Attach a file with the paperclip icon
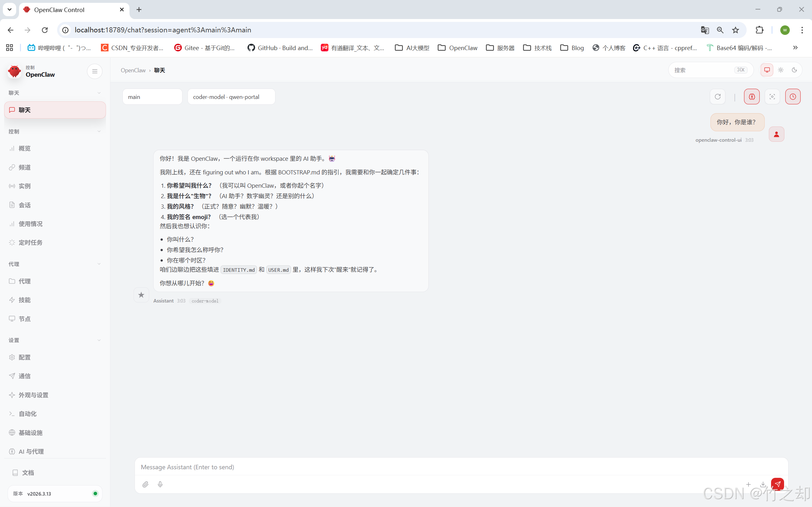The height and width of the screenshot is (507, 812). (146, 484)
